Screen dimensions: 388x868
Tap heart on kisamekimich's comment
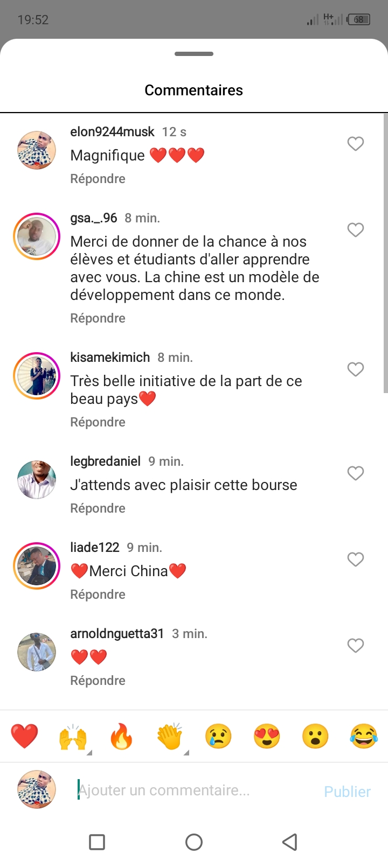click(x=355, y=369)
